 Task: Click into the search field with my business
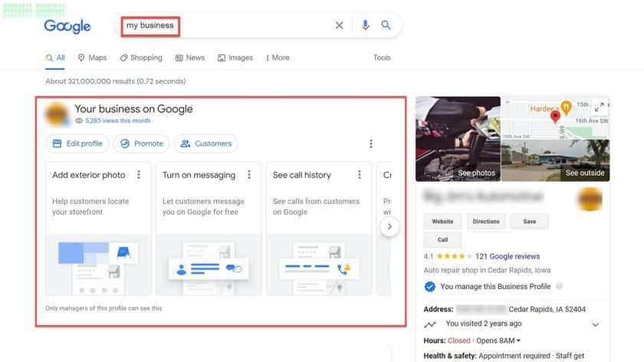point(230,25)
